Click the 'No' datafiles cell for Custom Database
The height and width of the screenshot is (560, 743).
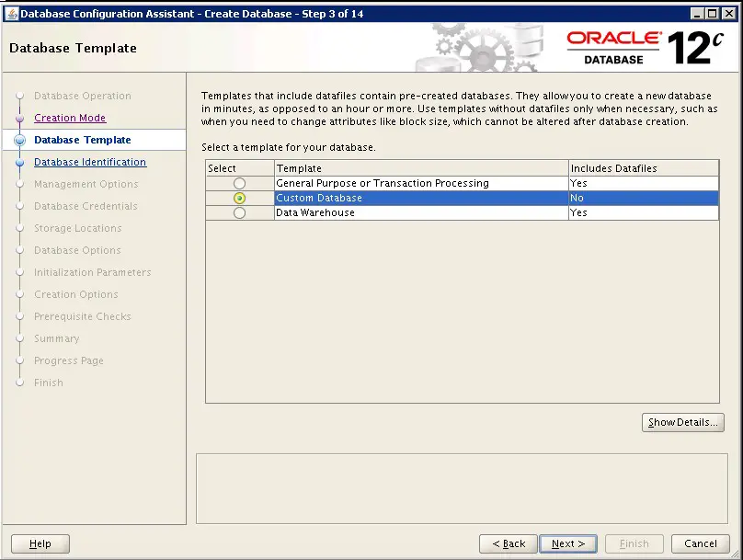click(x=644, y=198)
